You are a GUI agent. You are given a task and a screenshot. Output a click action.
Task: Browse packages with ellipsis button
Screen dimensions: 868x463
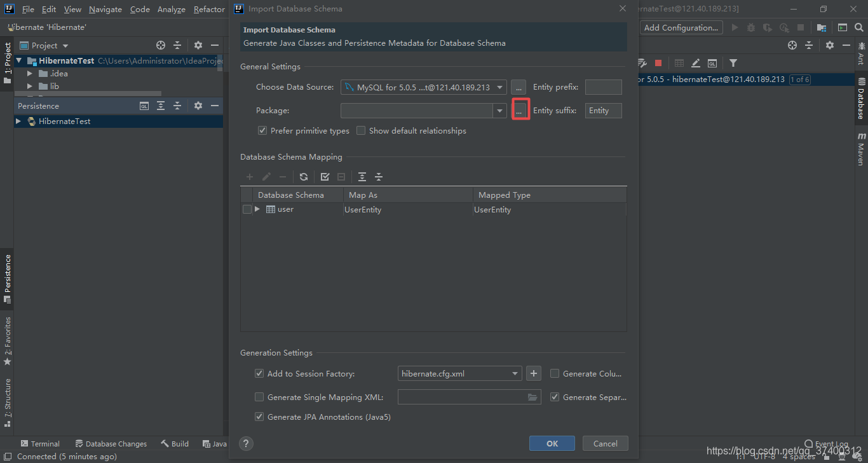click(x=520, y=111)
